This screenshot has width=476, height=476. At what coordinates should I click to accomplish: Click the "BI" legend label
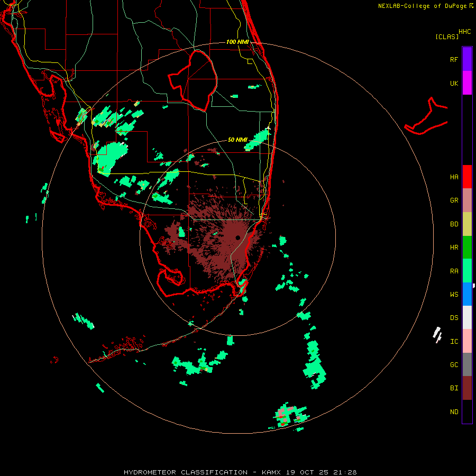454,388
